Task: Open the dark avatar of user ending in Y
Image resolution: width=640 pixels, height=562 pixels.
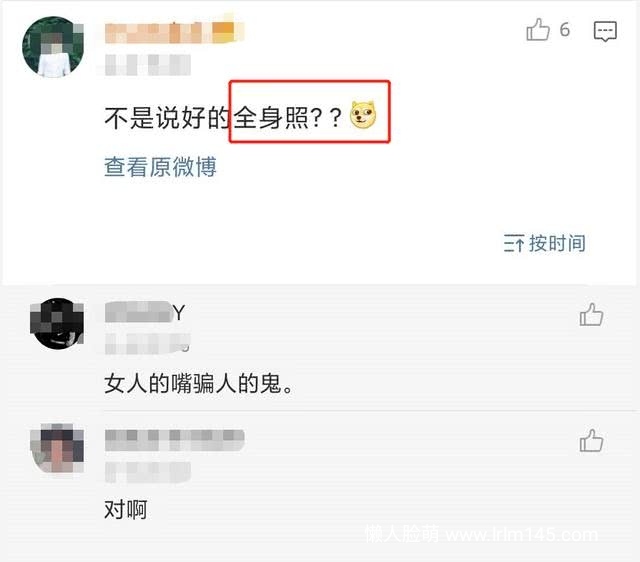Action: point(57,323)
